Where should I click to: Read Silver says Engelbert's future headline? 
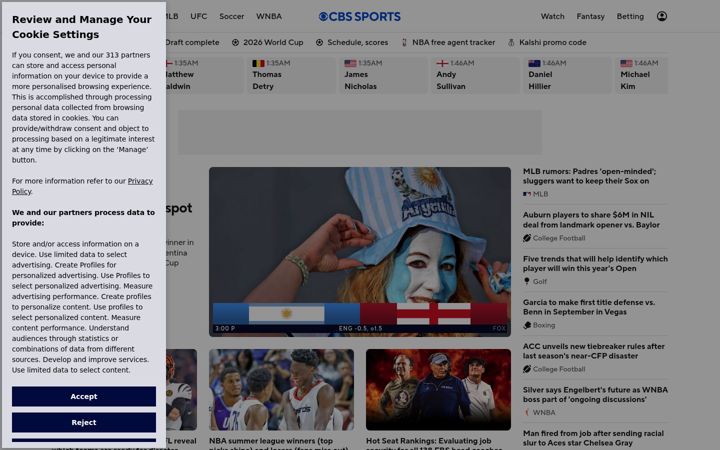point(595,394)
